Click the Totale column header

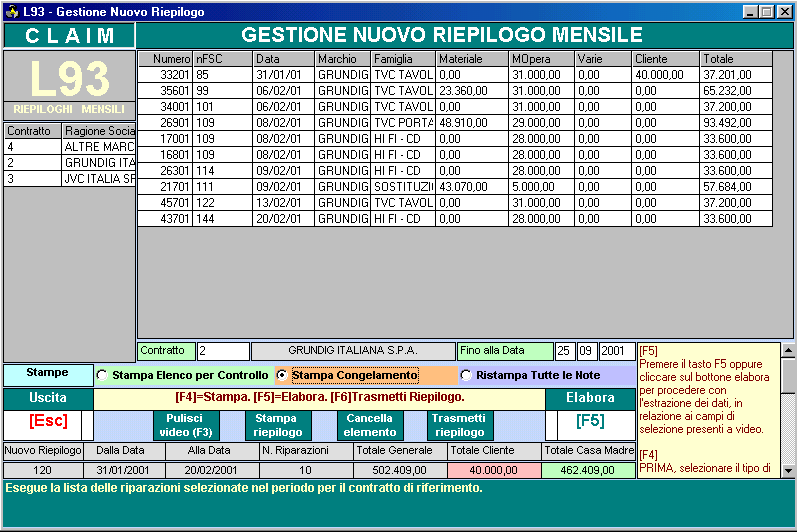coord(736,59)
